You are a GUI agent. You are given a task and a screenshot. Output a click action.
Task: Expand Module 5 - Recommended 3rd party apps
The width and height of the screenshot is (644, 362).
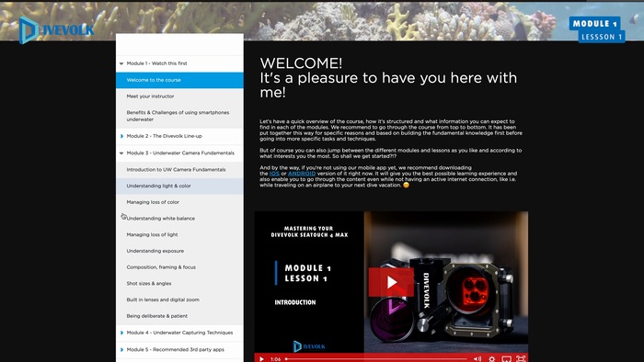121,350
